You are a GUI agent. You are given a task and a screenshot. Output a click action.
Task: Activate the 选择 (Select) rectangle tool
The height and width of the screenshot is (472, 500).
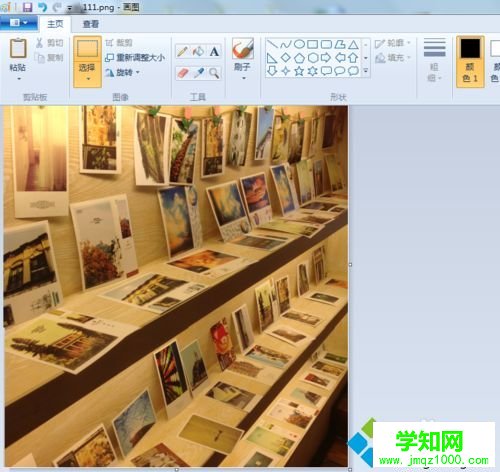coord(87,48)
